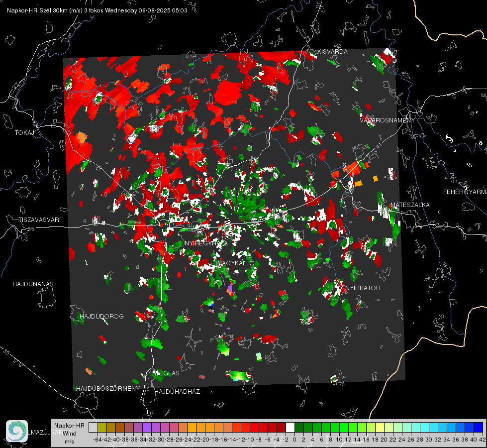Screen dimensions: 487x448
Task: Click the TISZAVASVÁRI town label
Action: pos(39,220)
